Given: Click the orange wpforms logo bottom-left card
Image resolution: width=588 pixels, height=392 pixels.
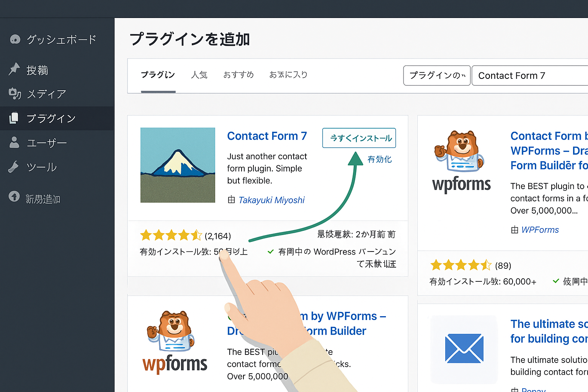Looking at the screenshot, I should pos(175,364).
